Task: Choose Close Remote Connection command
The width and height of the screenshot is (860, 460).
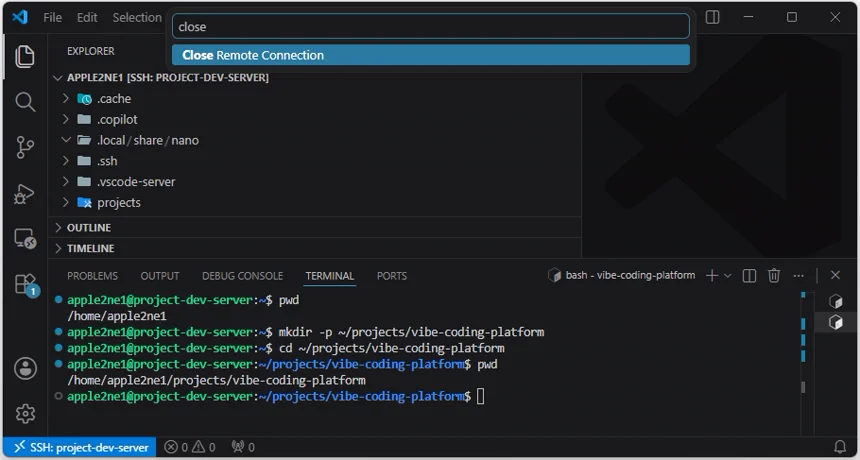Action: click(x=431, y=55)
